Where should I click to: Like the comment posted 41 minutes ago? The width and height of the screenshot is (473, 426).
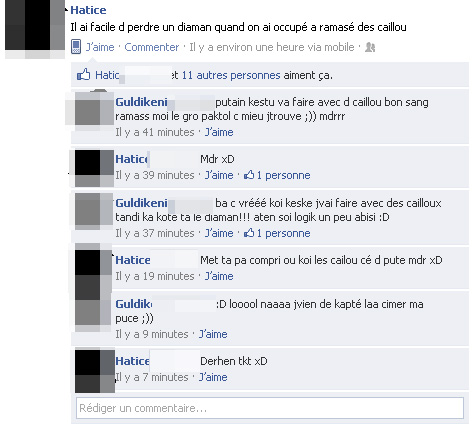coord(219,132)
